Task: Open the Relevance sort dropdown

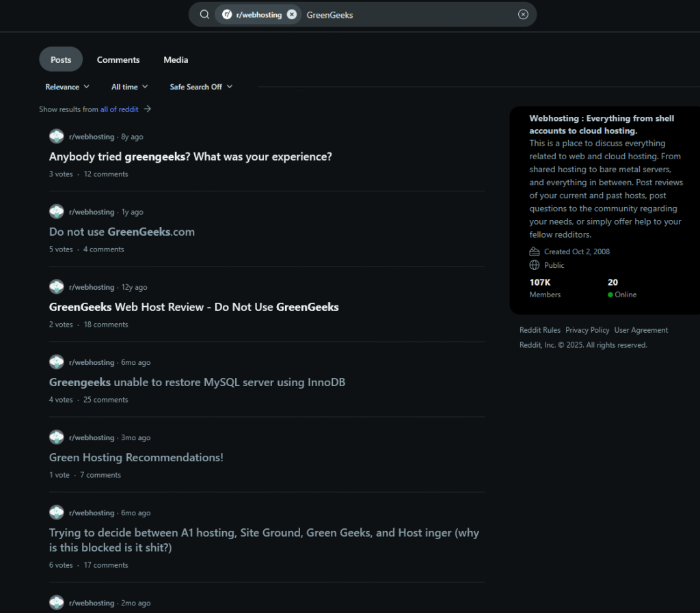Action: [x=67, y=87]
